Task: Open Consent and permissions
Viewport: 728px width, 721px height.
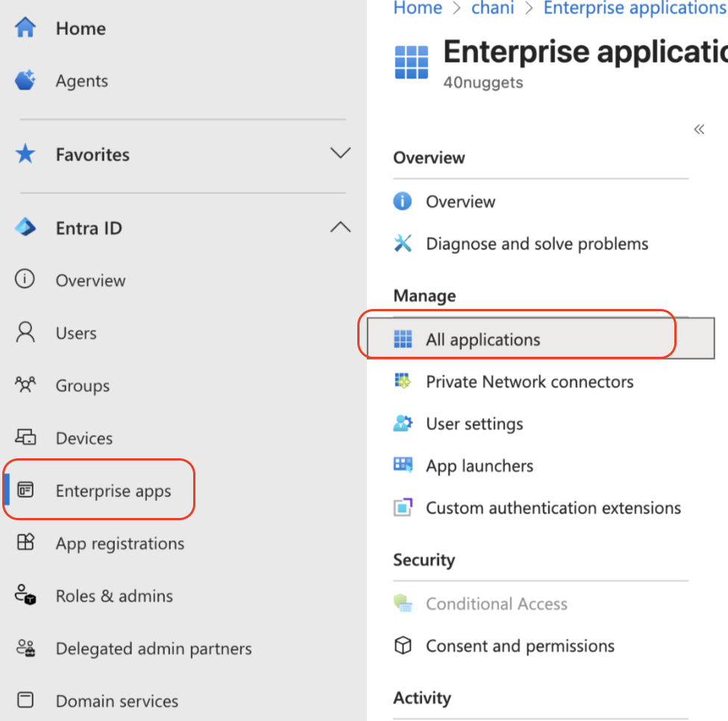Action: (x=520, y=646)
